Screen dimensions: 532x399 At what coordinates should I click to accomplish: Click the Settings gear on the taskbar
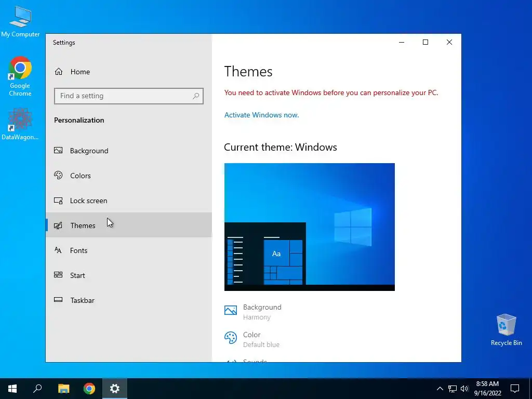(x=115, y=389)
